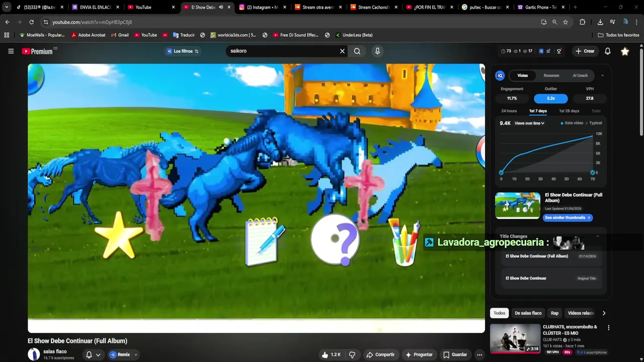Select the Vistas tab
Image resolution: width=644 pixels, height=362 pixels.
click(523, 75)
